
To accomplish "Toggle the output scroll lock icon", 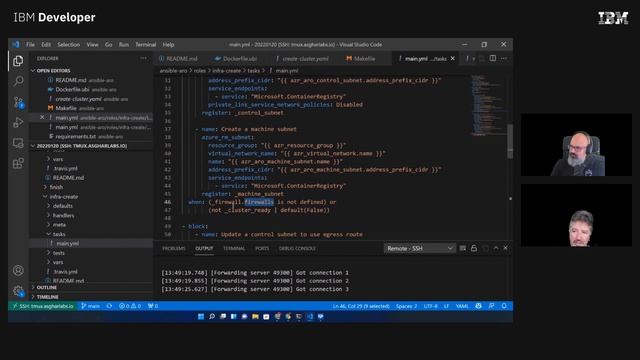I will 473,248.
